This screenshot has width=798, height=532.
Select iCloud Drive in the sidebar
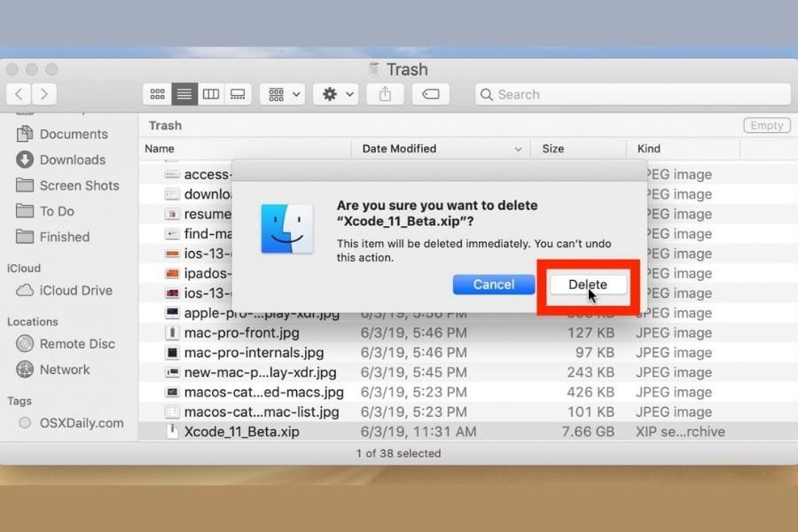76,290
